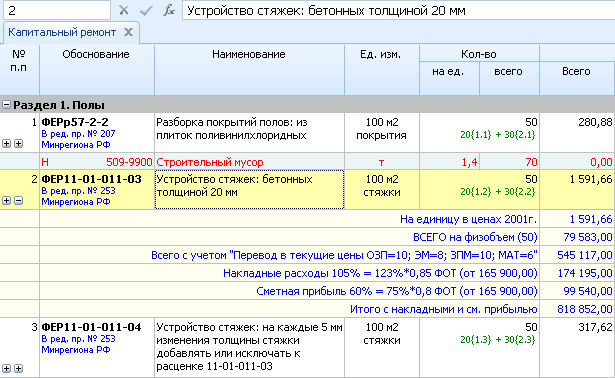615x378 pixels.
Task: Select Перевод в текущие цены line
Action: point(344,255)
